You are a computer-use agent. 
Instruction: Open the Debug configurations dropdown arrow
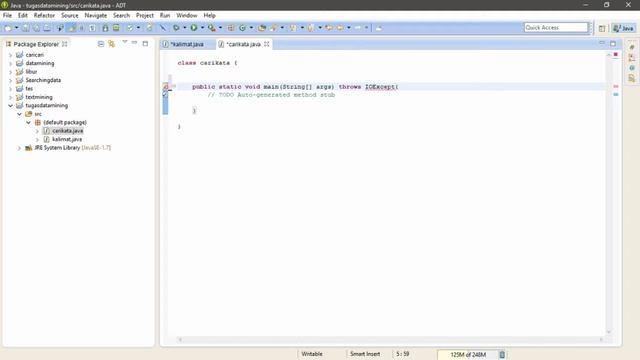184,28
